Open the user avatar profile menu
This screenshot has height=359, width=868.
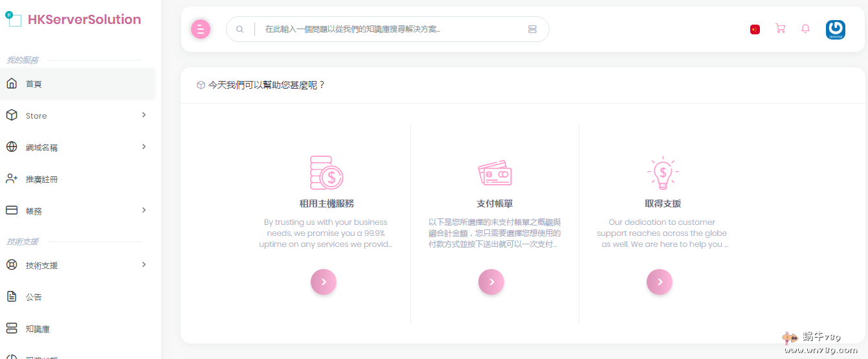click(x=835, y=30)
